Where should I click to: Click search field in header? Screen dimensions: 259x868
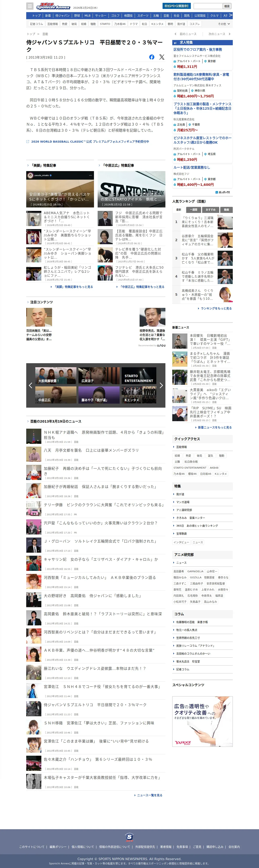(x=208, y=6)
